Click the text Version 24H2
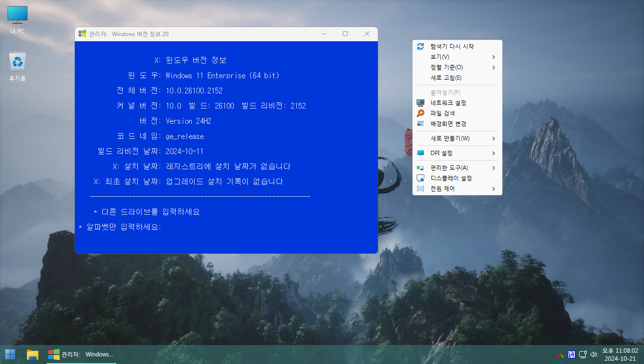Viewport: 644px width, 364px height. 188,121
